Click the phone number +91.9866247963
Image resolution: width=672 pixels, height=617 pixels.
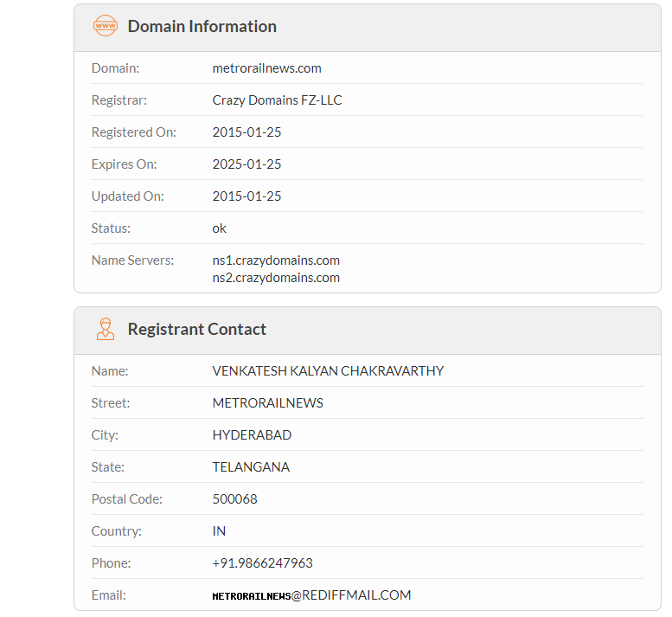click(262, 563)
